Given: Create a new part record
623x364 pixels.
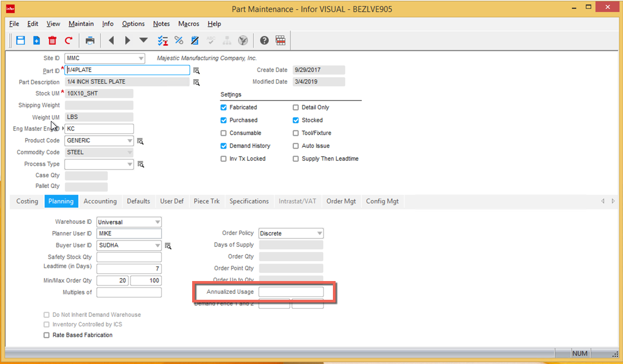Looking at the screenshot, I should click(x=36, y=40).
